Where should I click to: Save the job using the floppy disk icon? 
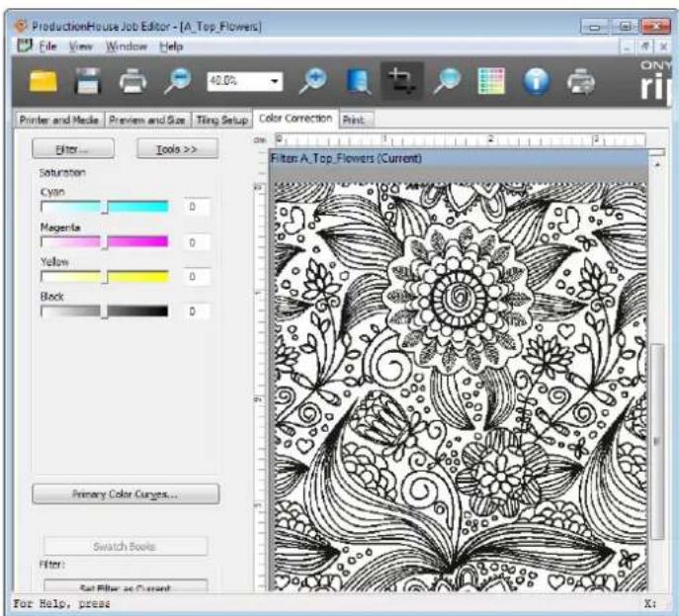pos(88,81)
